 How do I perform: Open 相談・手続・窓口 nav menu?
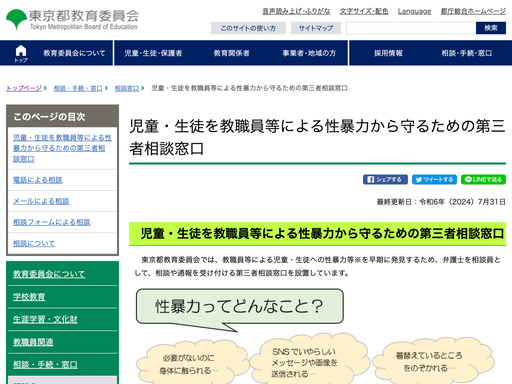pos(467,53)
